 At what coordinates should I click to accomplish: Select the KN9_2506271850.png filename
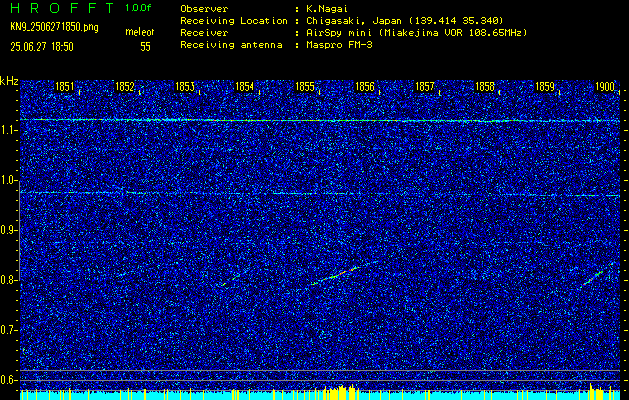click(54, 27)
